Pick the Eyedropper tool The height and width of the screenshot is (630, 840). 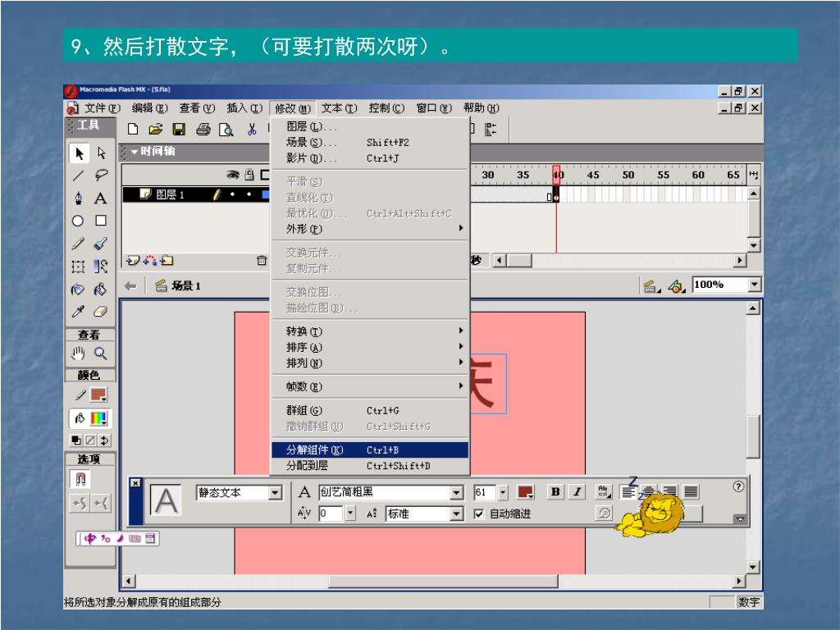pyautogui.click(x=78, y=312)
